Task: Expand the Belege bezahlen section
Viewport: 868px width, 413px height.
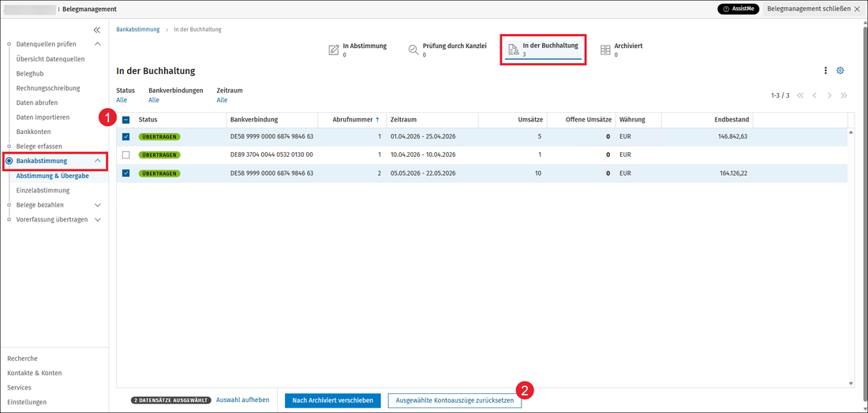Action: [98, 205]
